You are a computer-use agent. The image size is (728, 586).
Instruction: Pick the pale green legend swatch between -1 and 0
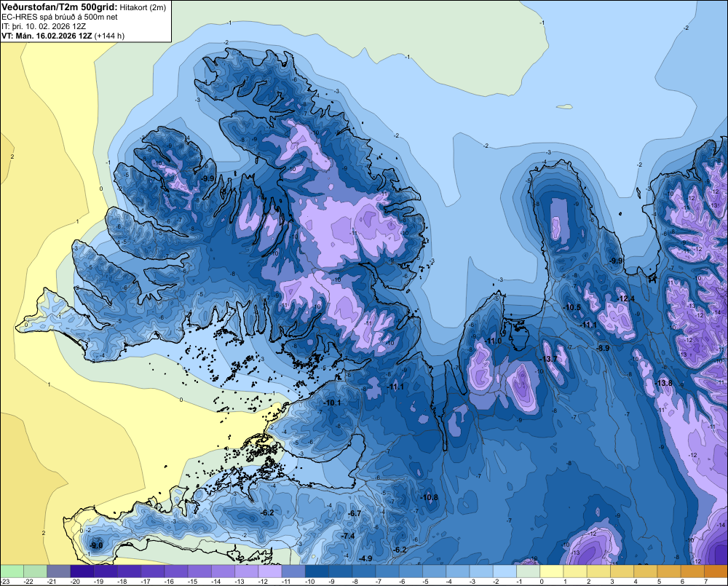[529, 571]
